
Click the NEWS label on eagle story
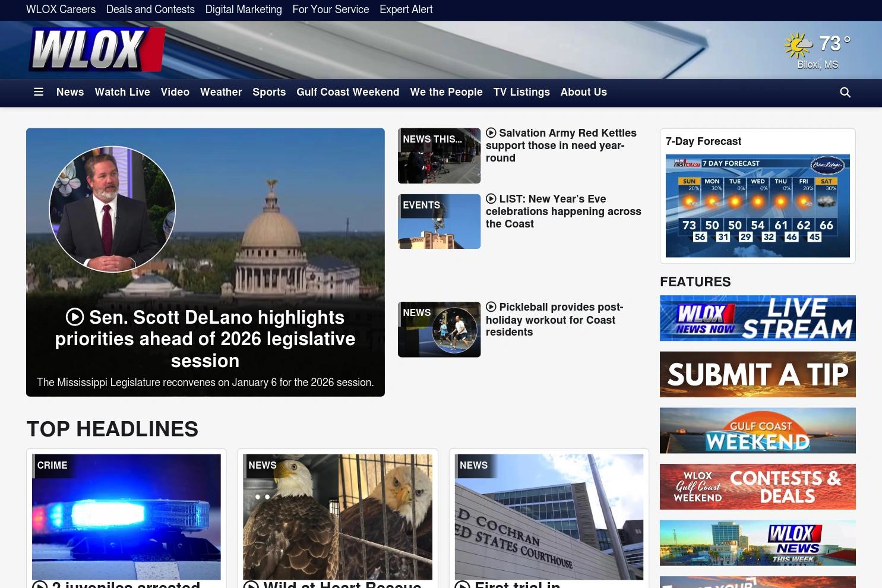pos(263,466)
